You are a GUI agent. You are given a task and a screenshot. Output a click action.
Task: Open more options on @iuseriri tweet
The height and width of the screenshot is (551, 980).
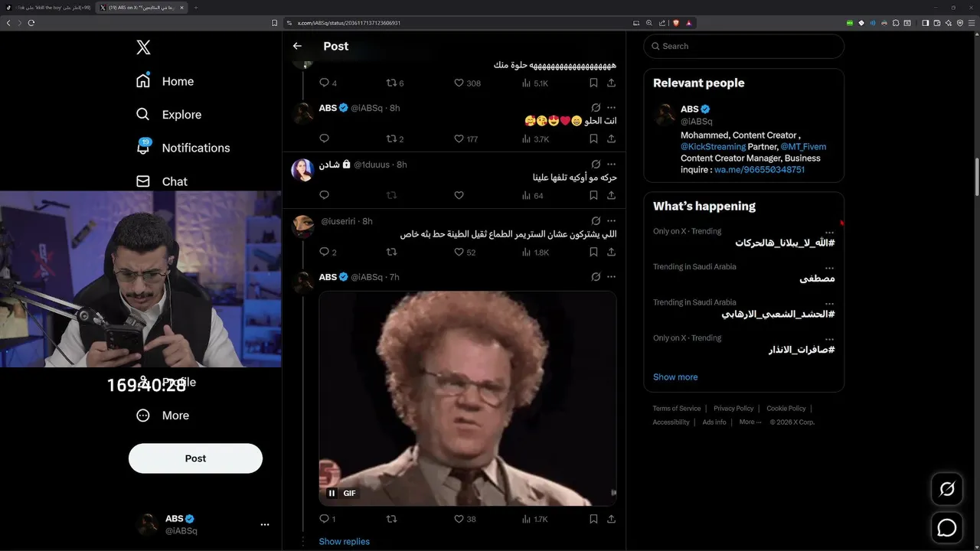pos(611,221)
